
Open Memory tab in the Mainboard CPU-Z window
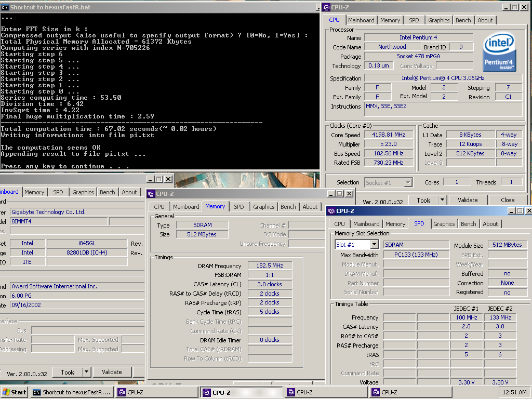click(x=34, y=192)
